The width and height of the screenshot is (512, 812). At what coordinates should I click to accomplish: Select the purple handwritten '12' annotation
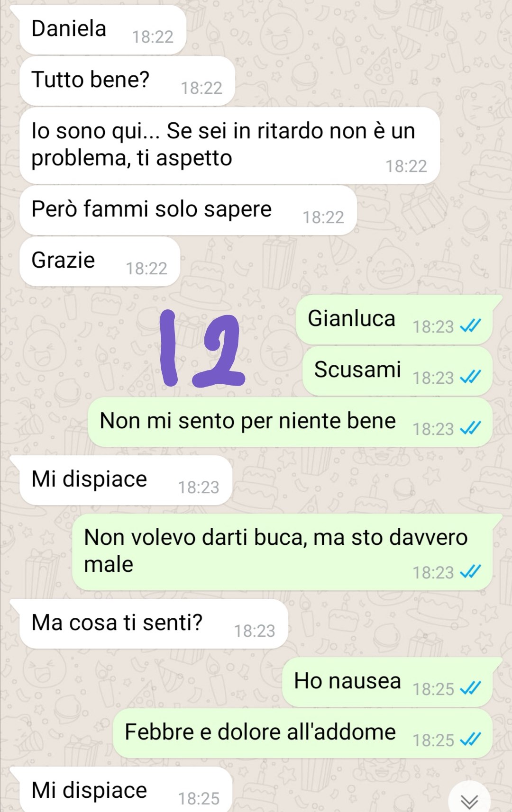coord(202,348)
